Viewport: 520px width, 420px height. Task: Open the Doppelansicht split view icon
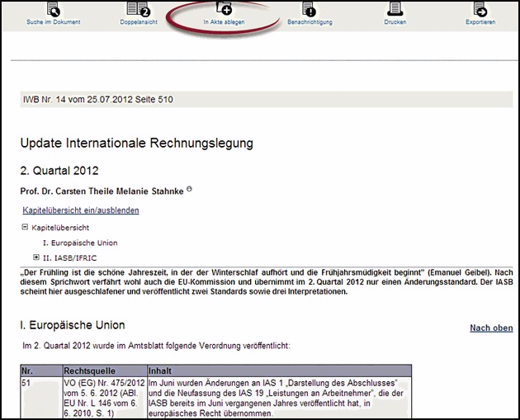138,9
